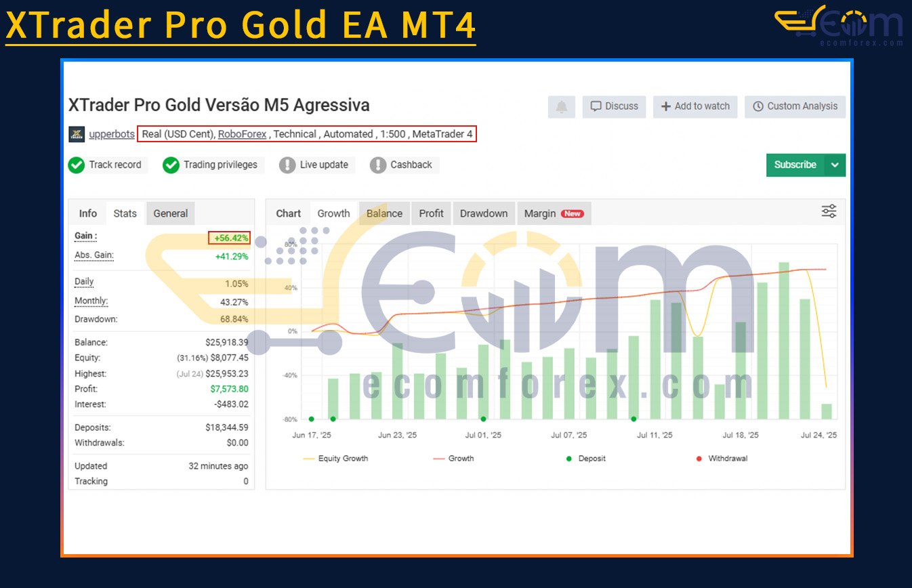This screenshot has height=588, width=912.
Task: Click the Abs. Gain label
Action: coord(94,255)
